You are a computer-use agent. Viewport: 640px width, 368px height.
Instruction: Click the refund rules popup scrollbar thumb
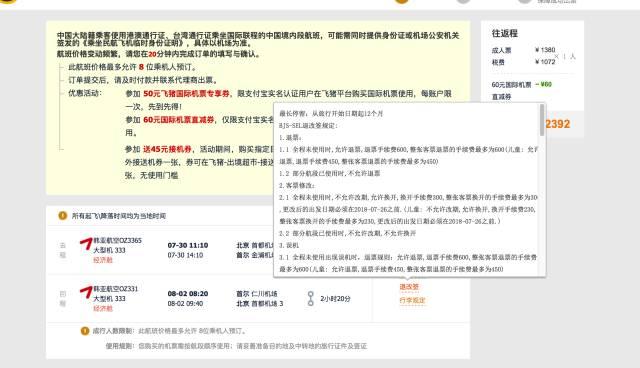[x=542, y=120]
